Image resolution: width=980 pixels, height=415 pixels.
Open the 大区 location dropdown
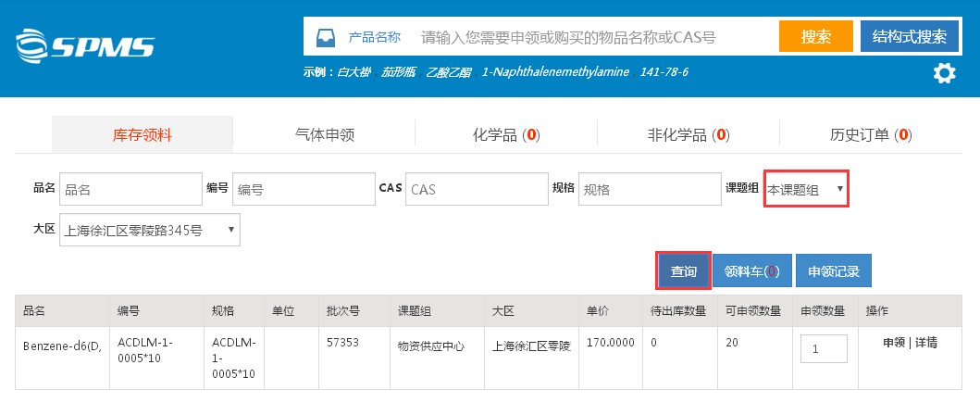149,231
